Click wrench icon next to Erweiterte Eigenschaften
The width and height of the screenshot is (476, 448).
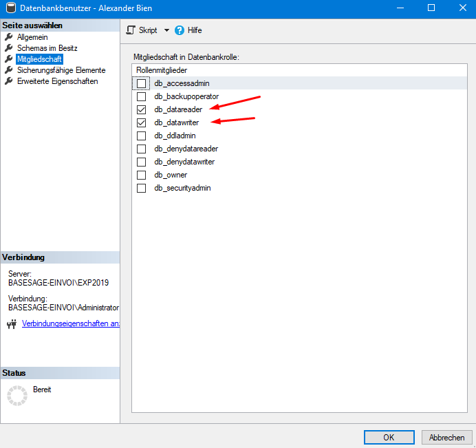(x=9, y=81)
